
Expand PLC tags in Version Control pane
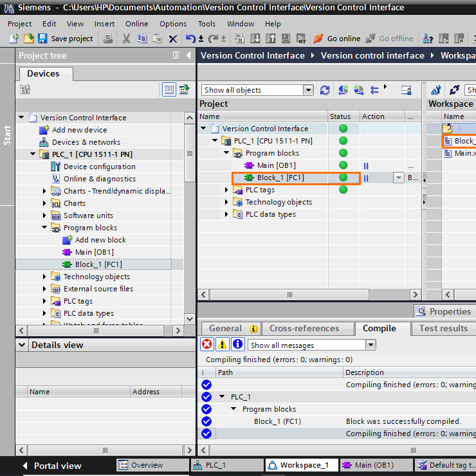[x=226, y=190]
